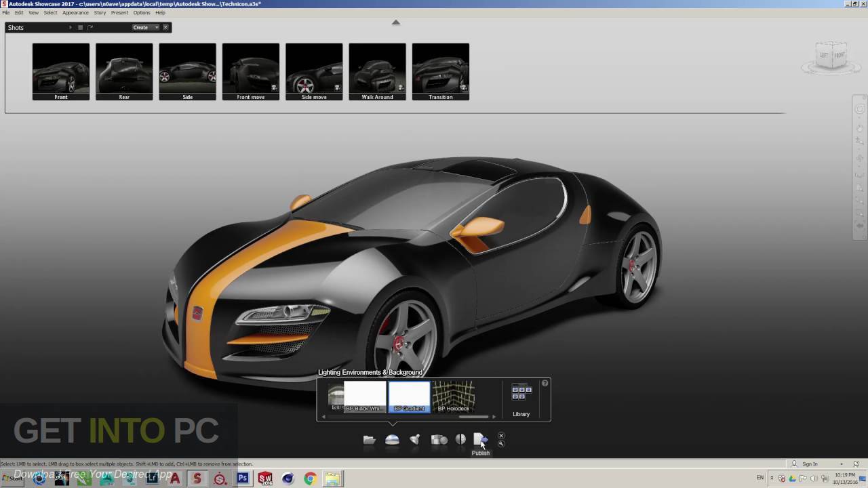Click the FRONT face of the ViewCube
Viewport: 868px width, 488px height.
click(x=840, y=56)
